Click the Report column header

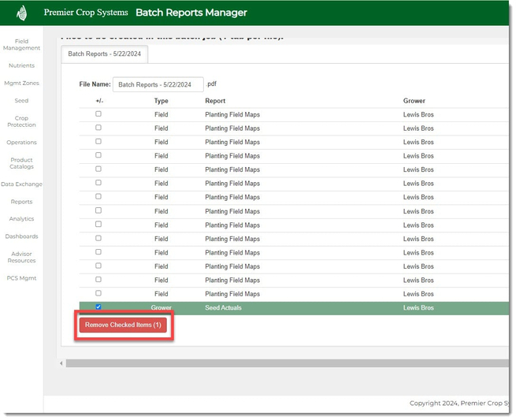(215, 101)
